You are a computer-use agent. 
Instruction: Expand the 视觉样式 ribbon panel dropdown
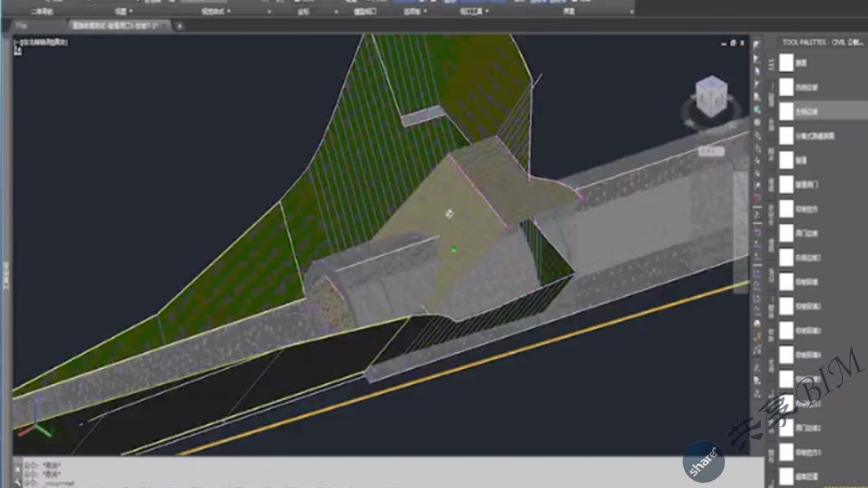point(216,11)
